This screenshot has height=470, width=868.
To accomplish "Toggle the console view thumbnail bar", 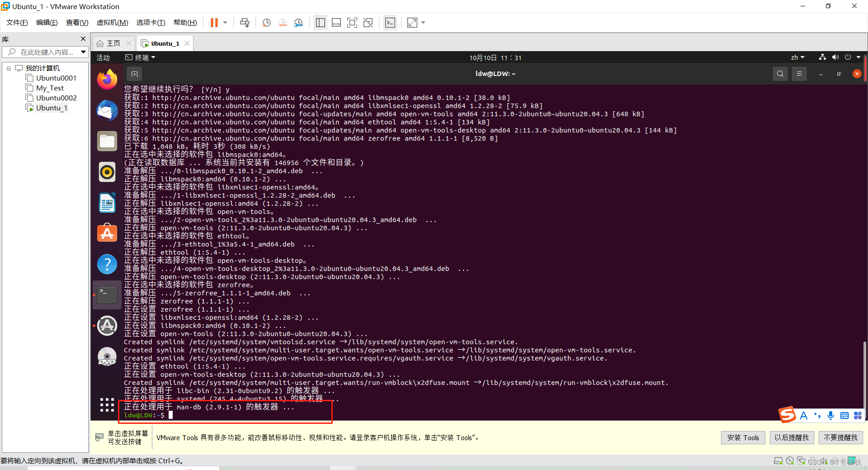I will pyautogui.click(x=336, y=22).
